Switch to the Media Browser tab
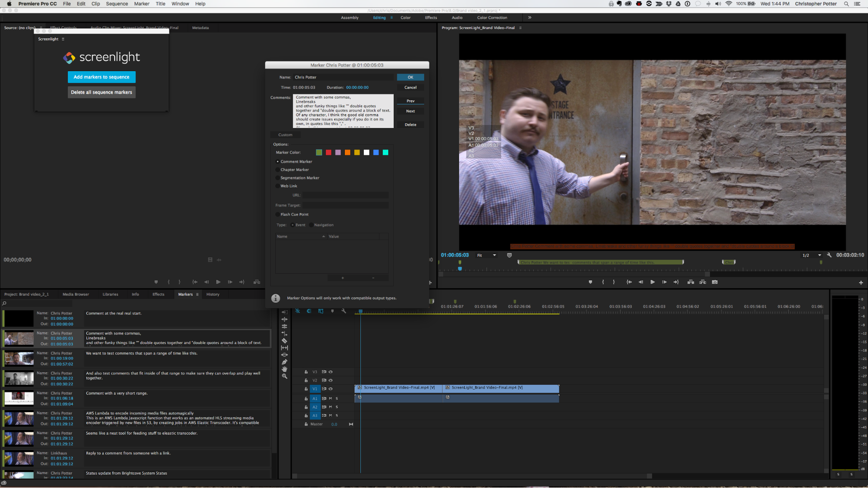 (x=76, y=294)
